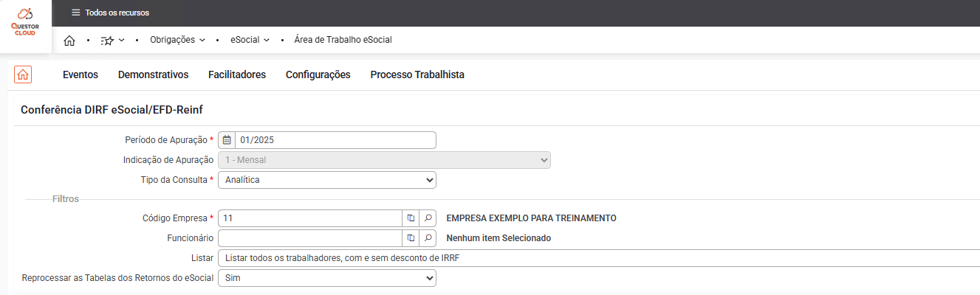Click the copy icon next to Funcionário
This screenshot has width=980, height=295.
click(411, 238)
